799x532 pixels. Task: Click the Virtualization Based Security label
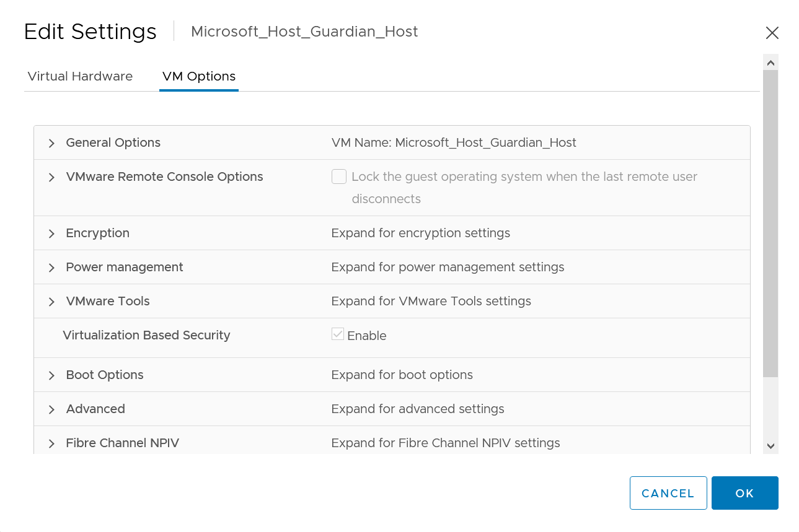point(146,335)
